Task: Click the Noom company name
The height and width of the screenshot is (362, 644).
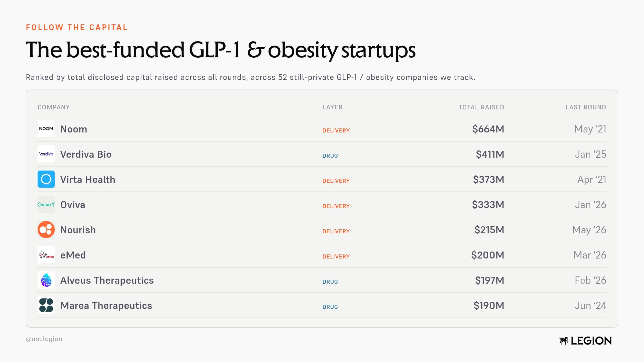Action: (x=74, y=129)
